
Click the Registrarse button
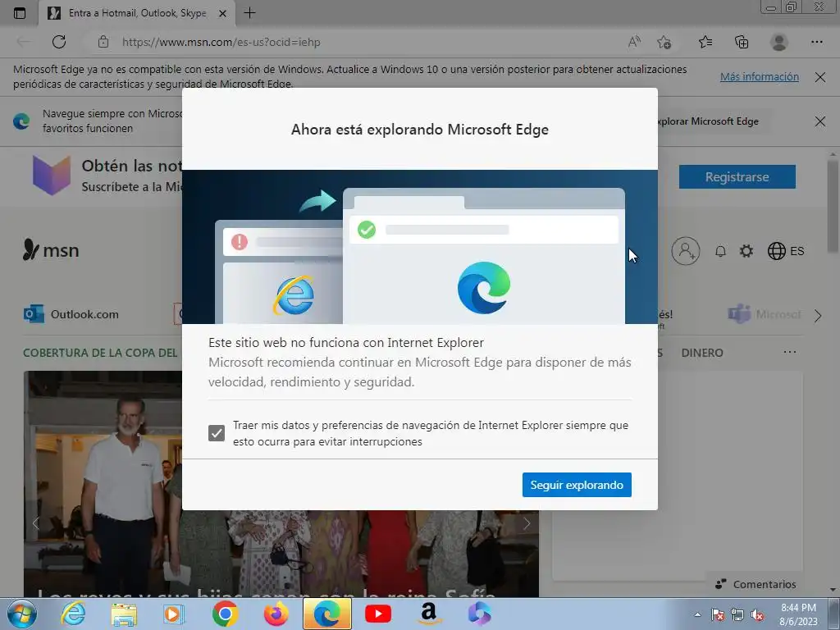point(737,177)
